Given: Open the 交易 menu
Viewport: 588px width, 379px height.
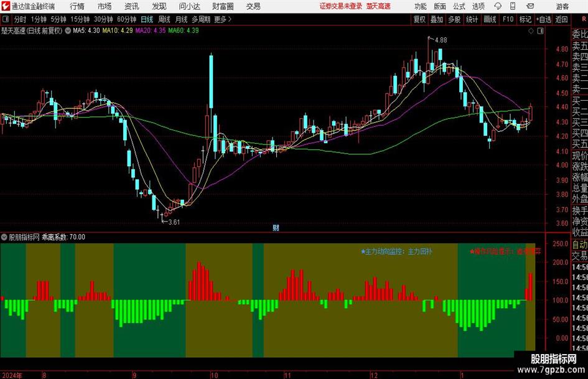Looking at the screenshot, I should [253, 6].
